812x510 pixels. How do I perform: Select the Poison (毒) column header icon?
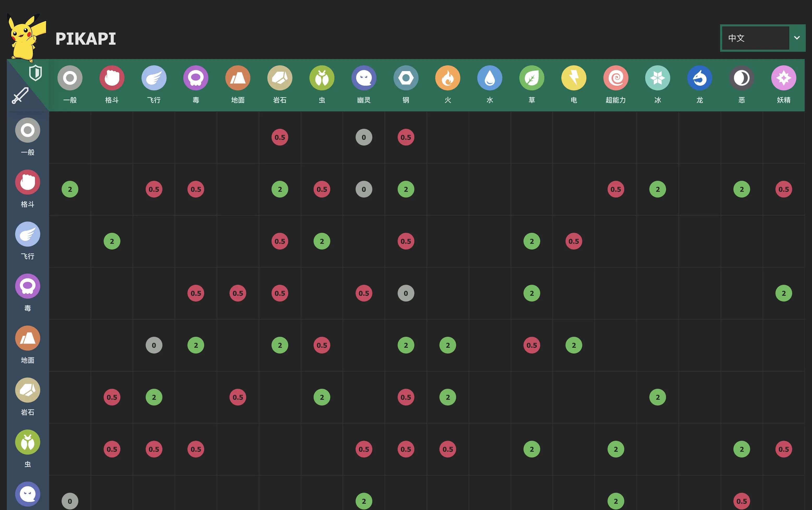click(196, 78)
